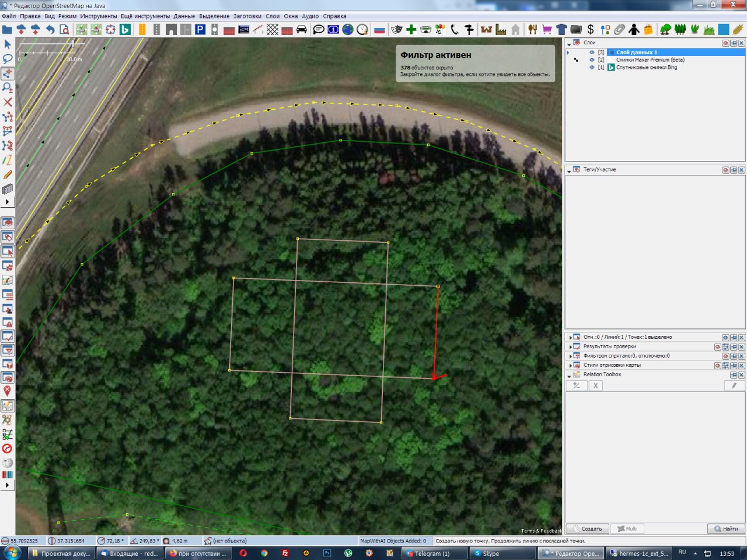
Task: Click the green cross healthcare preset
Action: (411, 29)
